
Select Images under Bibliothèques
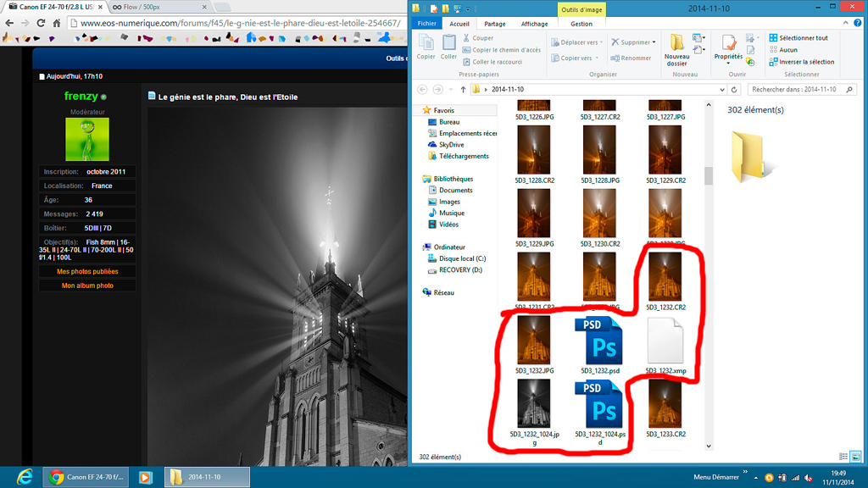tap(444, 202)
